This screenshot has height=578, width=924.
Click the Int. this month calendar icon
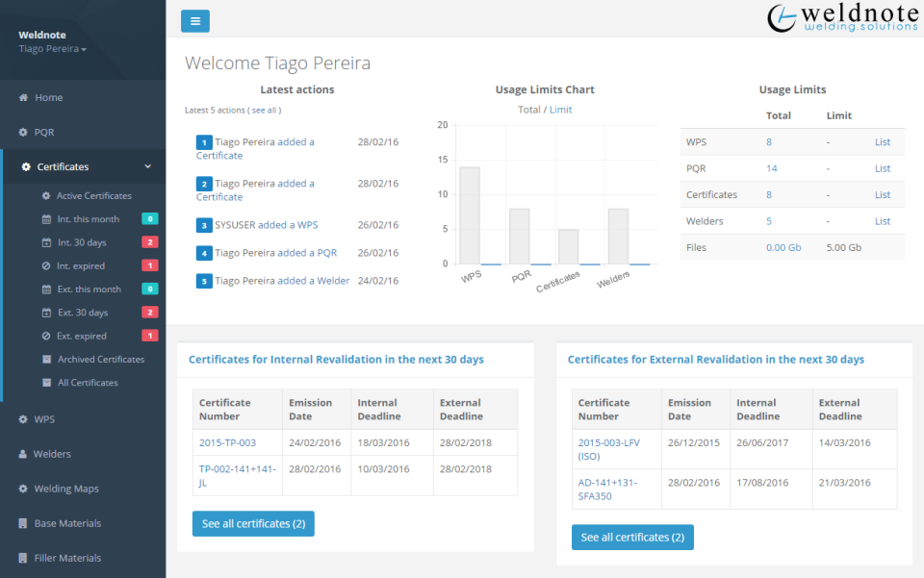click(x=46, y=219)
